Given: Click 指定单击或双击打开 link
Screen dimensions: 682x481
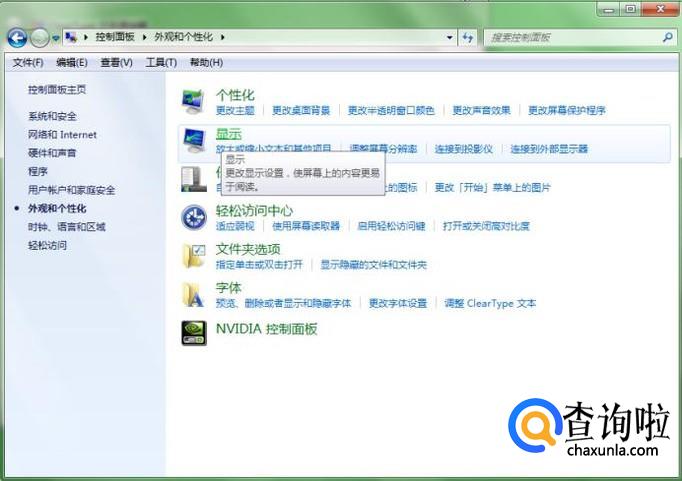Looking at the screenshot, I should (259, 264).
